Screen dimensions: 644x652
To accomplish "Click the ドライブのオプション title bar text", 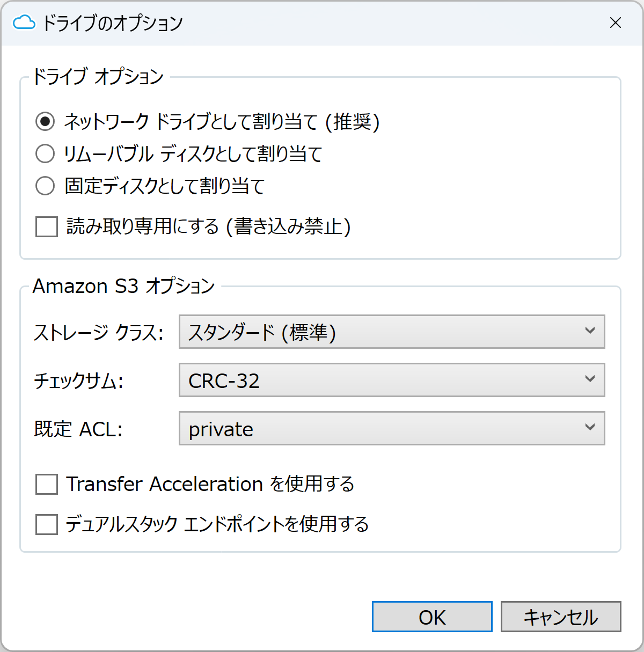I will [113, 23].
